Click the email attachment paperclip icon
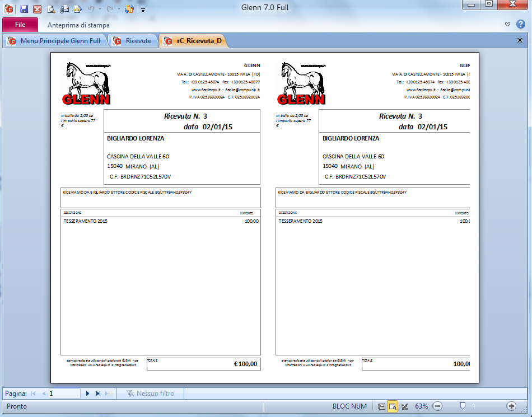The height and width of the screenshot is (417, 532). (x=64, y=9)
